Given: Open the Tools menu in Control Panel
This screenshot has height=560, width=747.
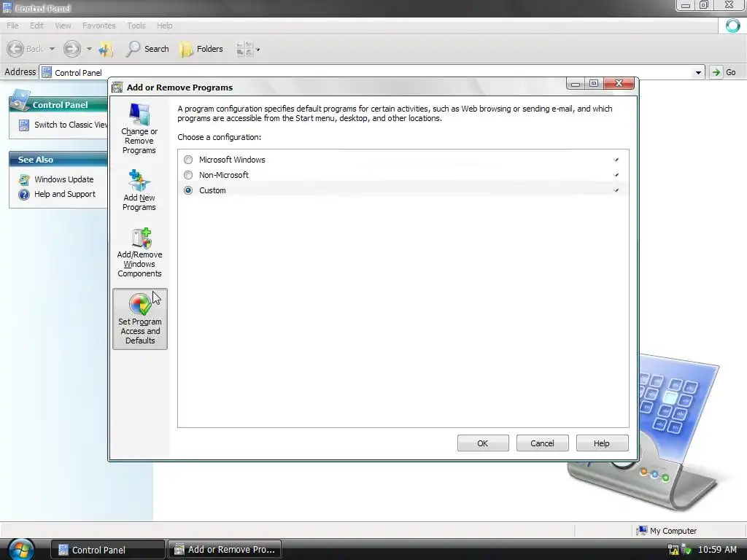Looking at the screenshot, I should coord(136,26).
